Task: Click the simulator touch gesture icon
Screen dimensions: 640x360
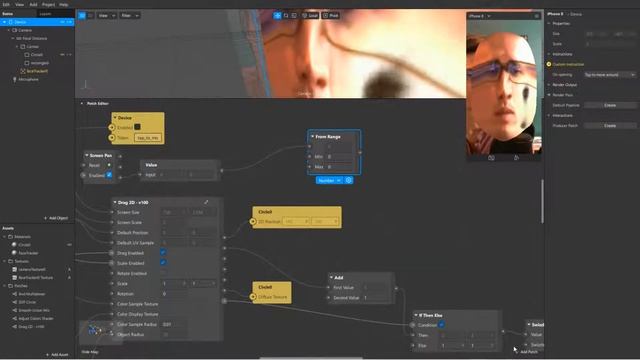Action: click(516, 158)
